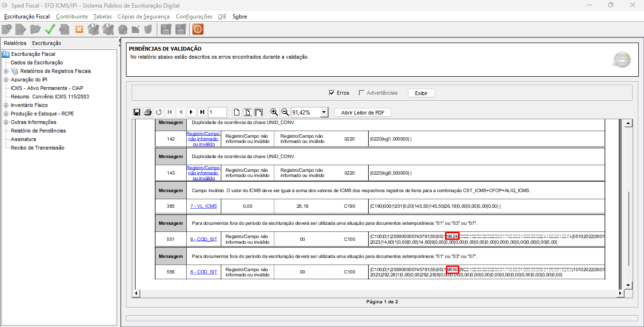Expand Produção e Estoque - RCPE node
The image size is (644, 327).
pos(6,114)
